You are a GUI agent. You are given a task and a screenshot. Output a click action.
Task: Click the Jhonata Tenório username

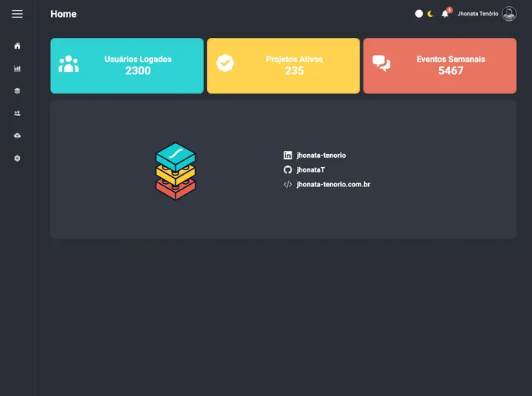(x=477, y=14)
